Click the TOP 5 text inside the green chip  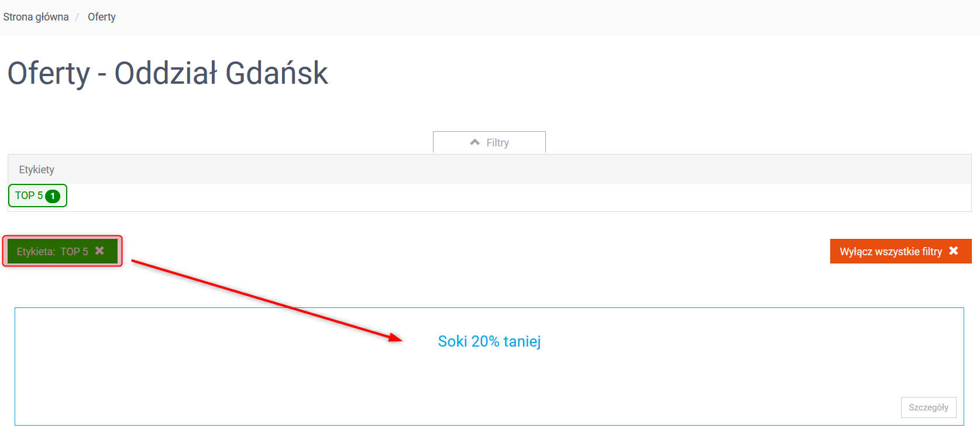pos(74,252)
